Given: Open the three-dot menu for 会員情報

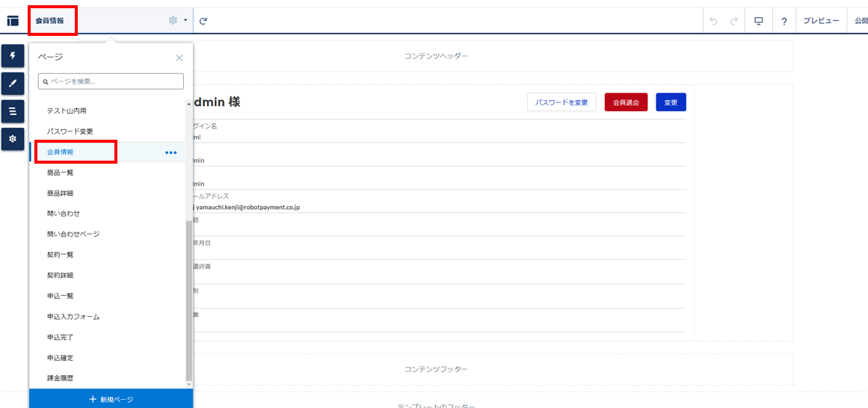Looking at the screenshot, I should 171,152.
